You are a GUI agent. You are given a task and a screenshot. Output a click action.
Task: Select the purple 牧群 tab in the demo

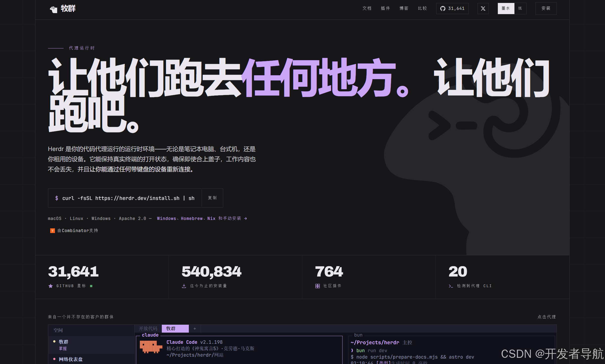click(x=175, y=328)
